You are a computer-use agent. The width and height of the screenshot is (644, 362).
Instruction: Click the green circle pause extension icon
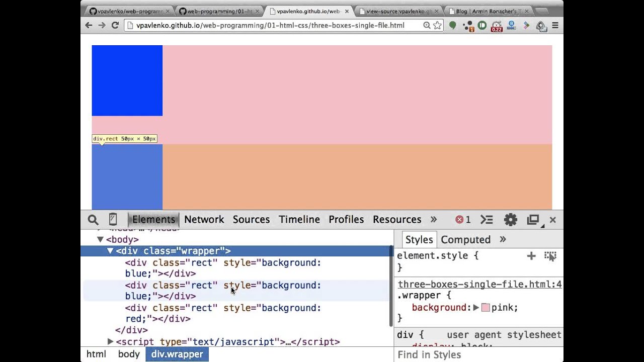pyautogui.click(x=482, y=25)
